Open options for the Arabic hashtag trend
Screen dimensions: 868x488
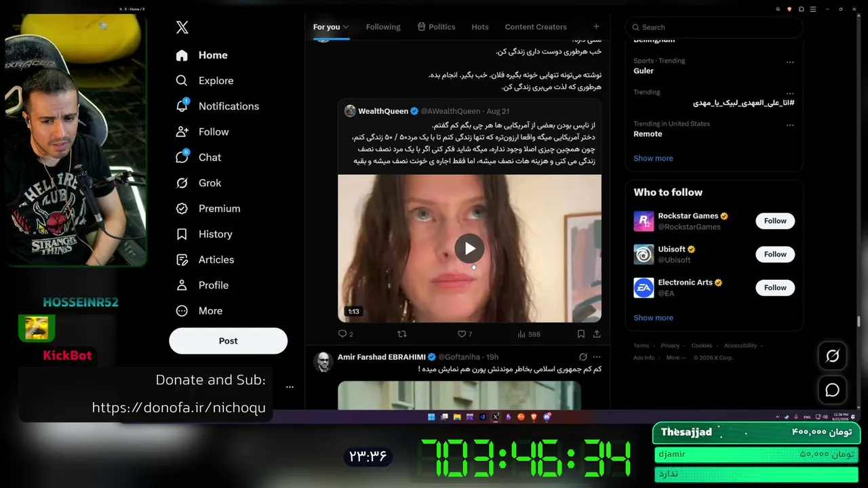pos(790,94)
